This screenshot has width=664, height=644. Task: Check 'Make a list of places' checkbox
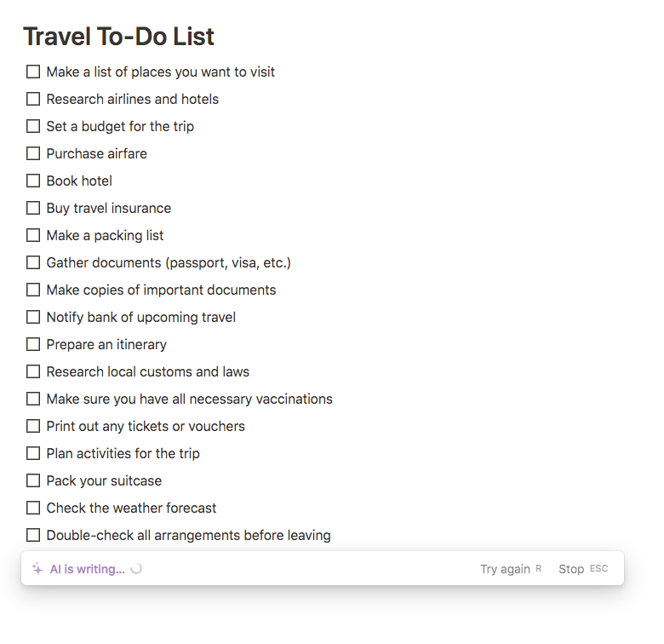click(33, 72)
